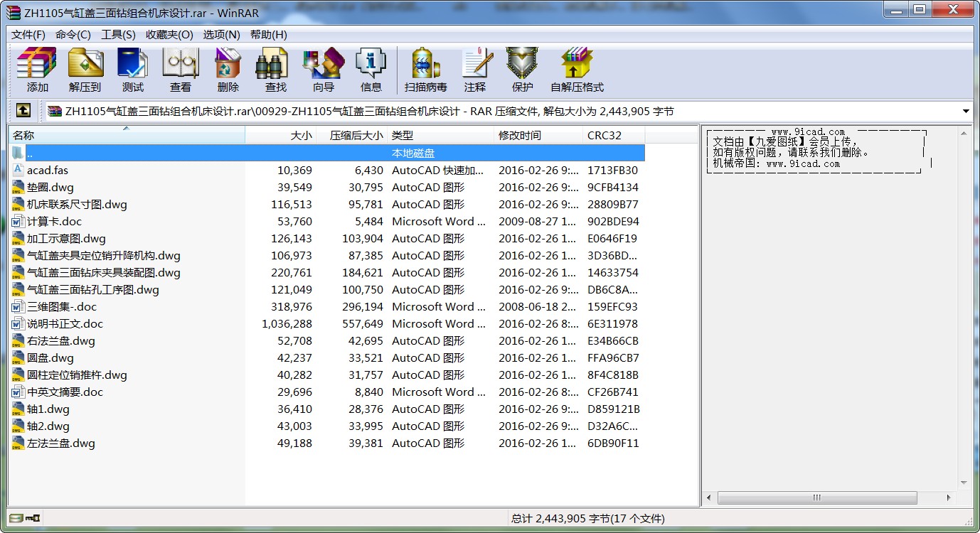Image resolution: width=980 pixels, height=533 pixels.
Task: Select file 中英文摘要.doc
Action: (65, 392)
